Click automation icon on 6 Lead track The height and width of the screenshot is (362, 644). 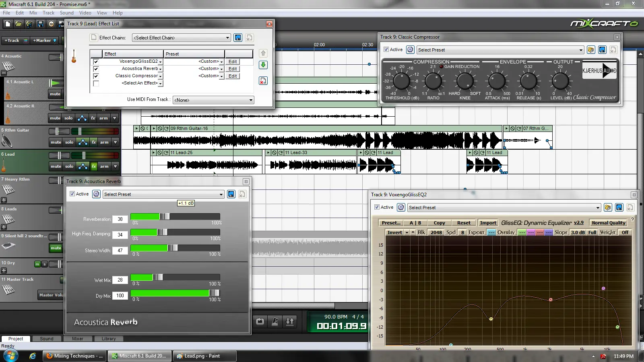(83, 166)
